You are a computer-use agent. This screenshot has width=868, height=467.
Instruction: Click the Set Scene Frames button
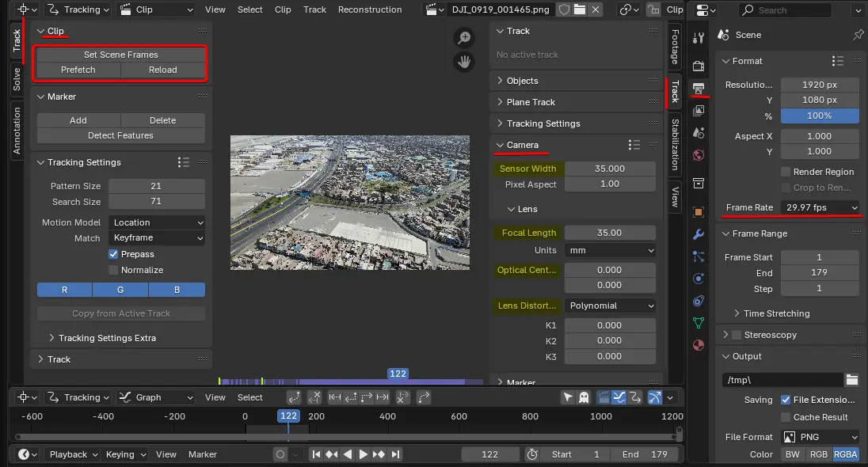click(x=120, y=55)
